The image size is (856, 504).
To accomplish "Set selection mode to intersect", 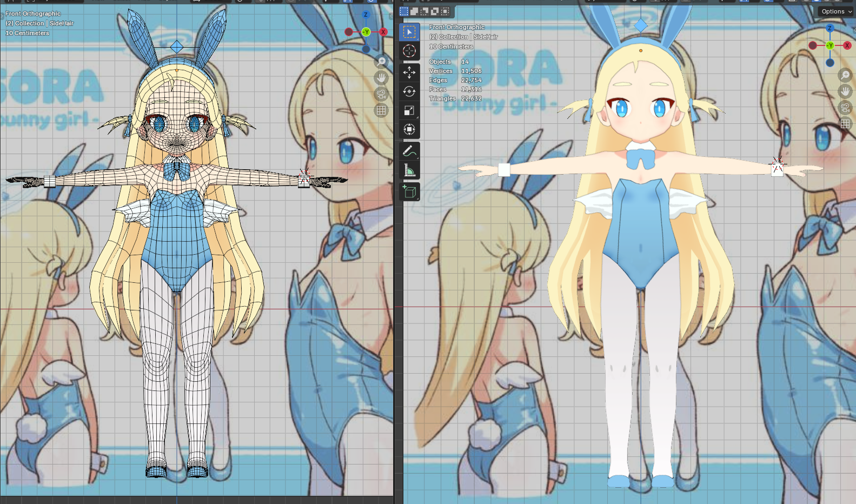I will point(445,11).
